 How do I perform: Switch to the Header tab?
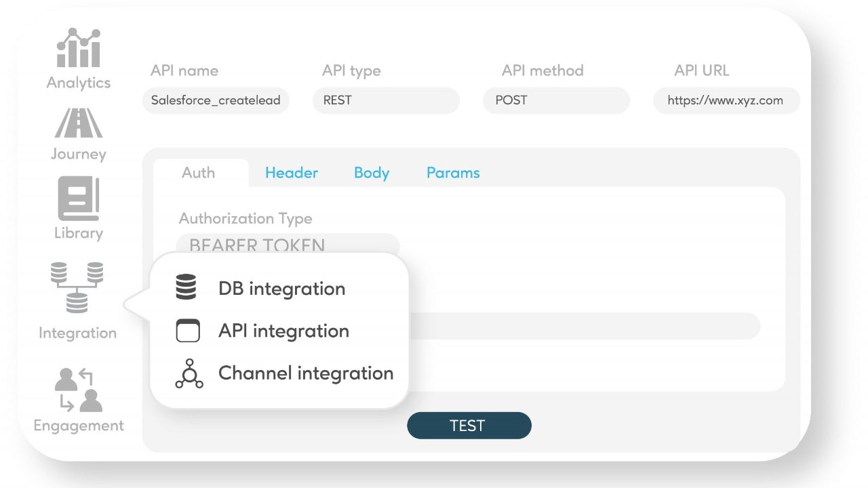pos(291,173)
